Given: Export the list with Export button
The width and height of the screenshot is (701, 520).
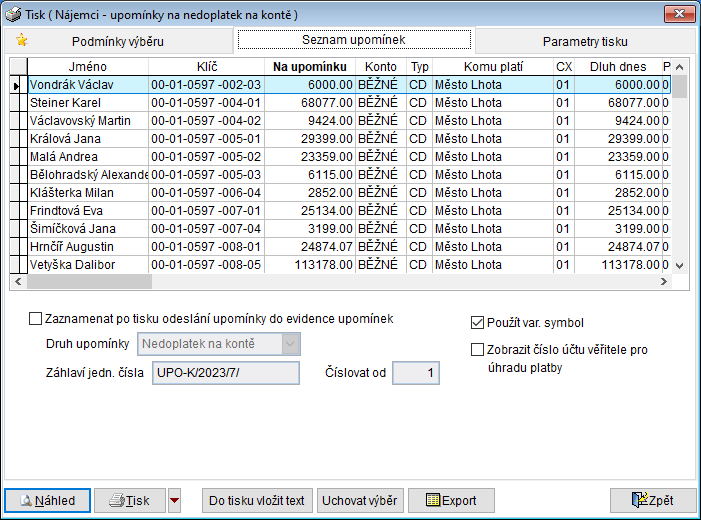Looking at the screenshot, I should (450, 500).
